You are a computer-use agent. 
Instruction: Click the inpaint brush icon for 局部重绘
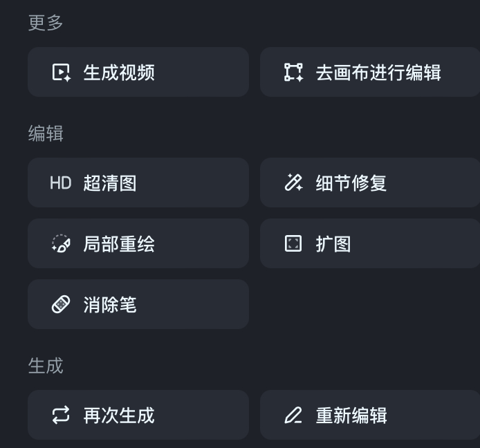pyautogui.click(x=61, y=243)
